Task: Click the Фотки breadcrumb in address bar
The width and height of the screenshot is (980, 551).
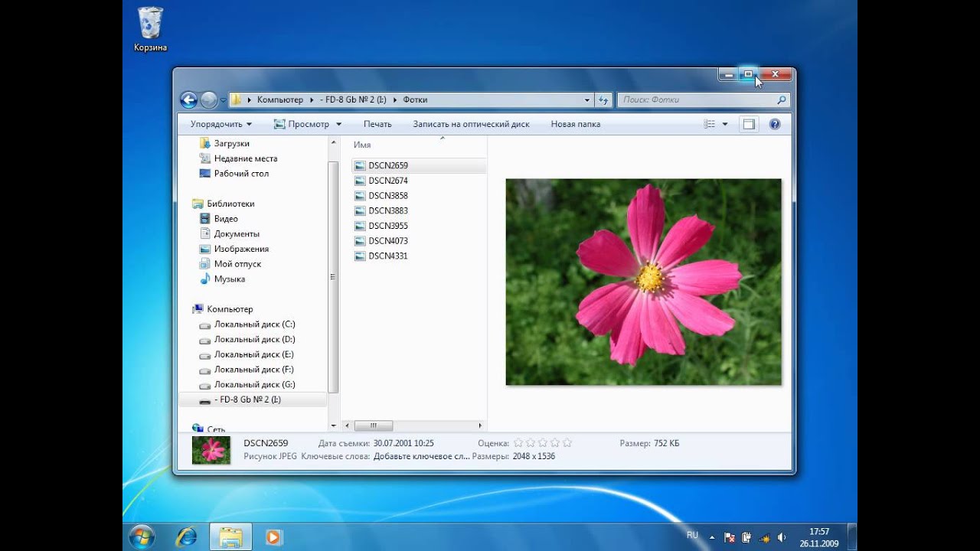Action: [x=415, y=100]
